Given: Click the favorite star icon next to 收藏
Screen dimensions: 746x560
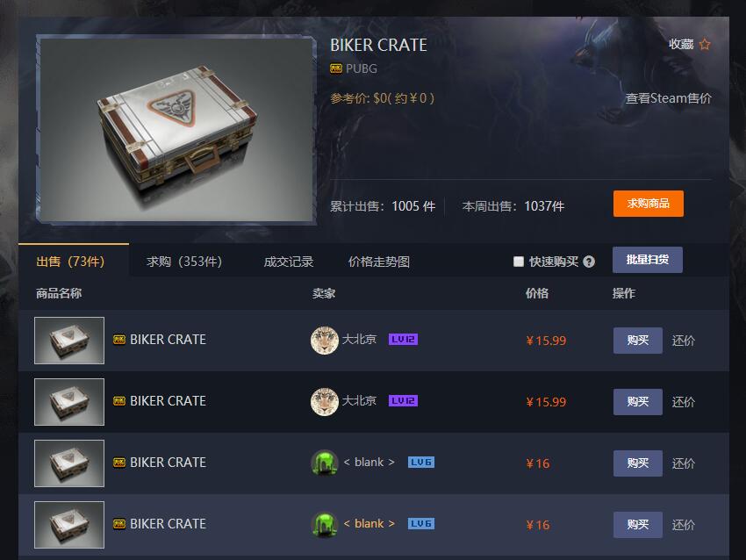Looking at the screenshot, I should (705, 44).
